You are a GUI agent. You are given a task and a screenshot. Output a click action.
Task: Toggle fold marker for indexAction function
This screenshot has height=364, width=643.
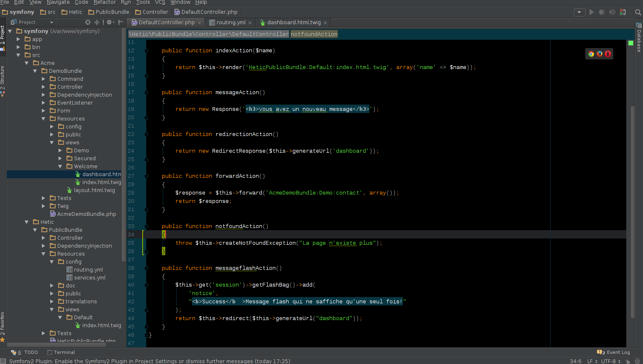[146, 51]
